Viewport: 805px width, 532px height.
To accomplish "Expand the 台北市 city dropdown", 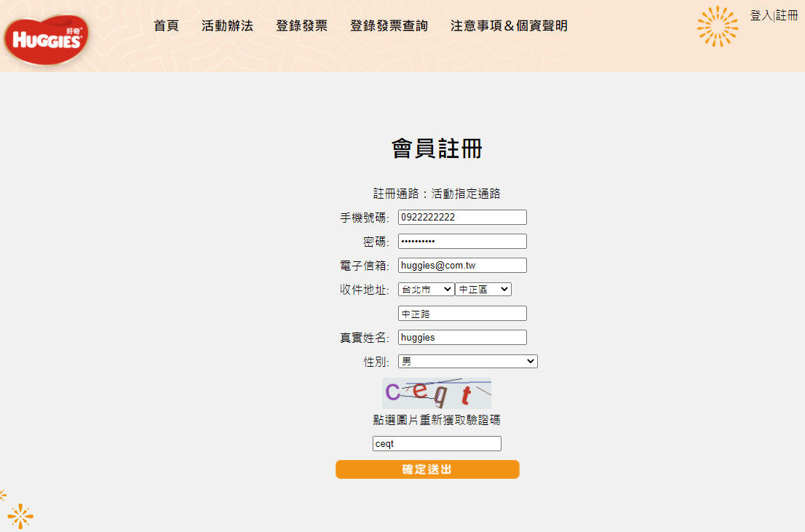I will pyautogui.click(x=426, y=290).
